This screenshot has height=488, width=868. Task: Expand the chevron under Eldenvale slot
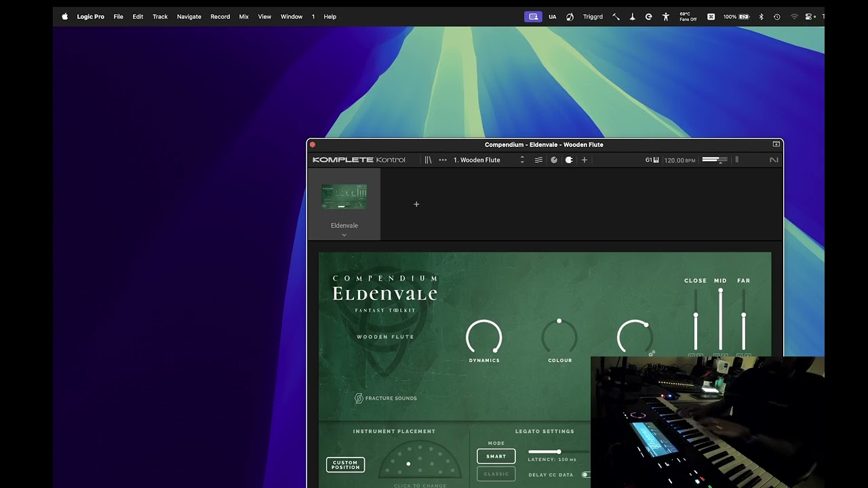pyautogui.click(x=344, y=235)
